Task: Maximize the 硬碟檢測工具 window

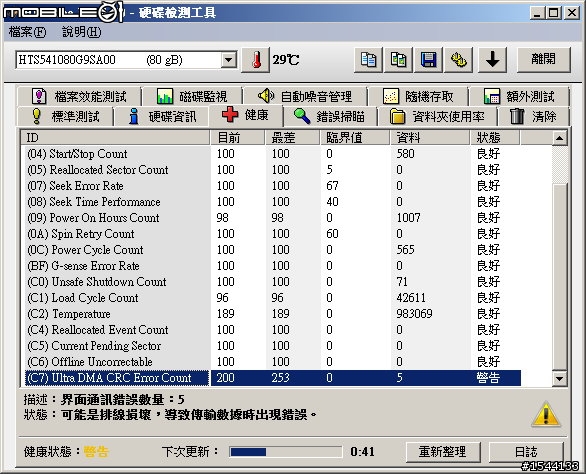Action: click(x=553, y=13)
